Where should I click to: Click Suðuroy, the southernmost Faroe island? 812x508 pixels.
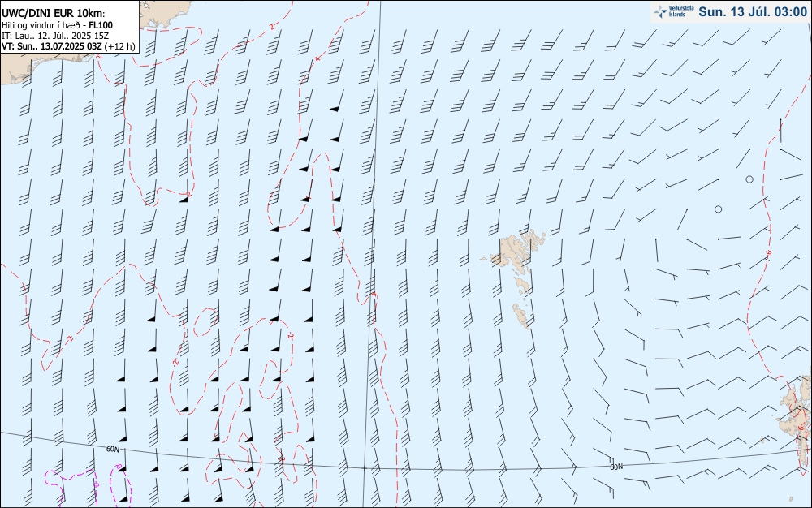click(x=521, y=316)
